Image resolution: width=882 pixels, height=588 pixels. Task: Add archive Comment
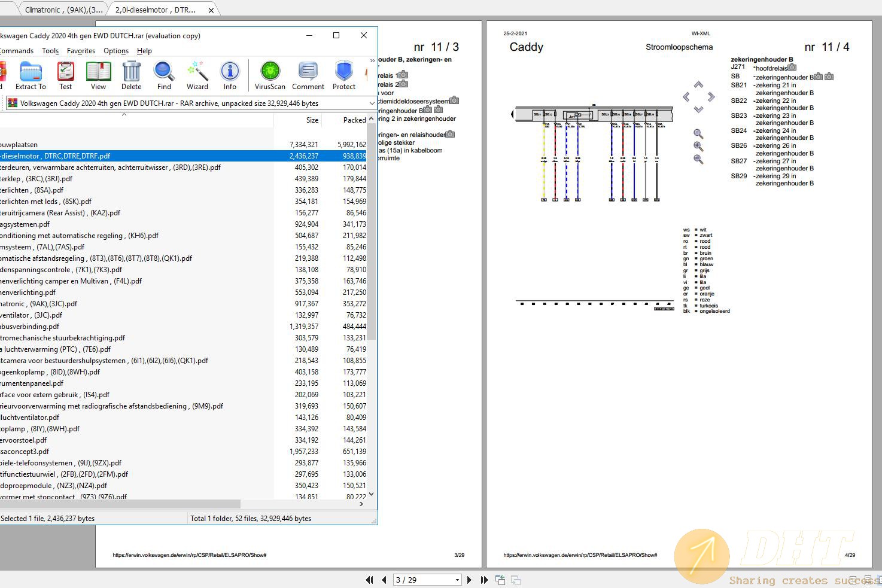(308, 76)
